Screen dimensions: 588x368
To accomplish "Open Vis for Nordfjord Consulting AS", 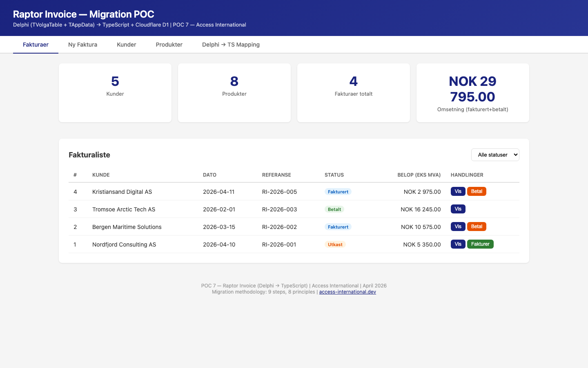I will (458, 244).
